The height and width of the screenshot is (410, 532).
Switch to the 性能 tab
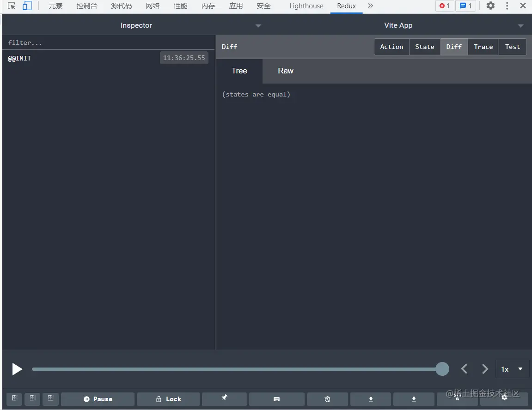click(x=180, y=6)
